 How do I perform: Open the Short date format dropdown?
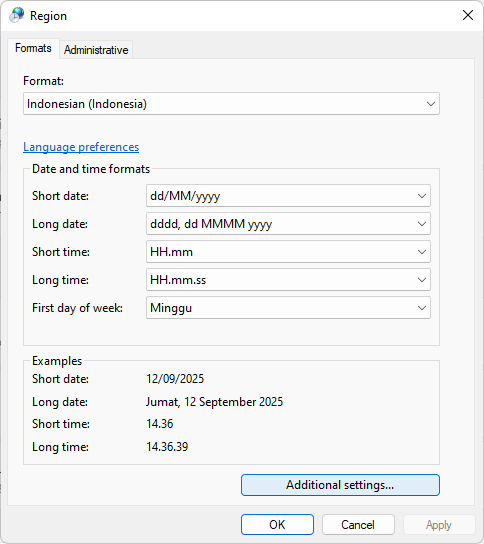288,196
